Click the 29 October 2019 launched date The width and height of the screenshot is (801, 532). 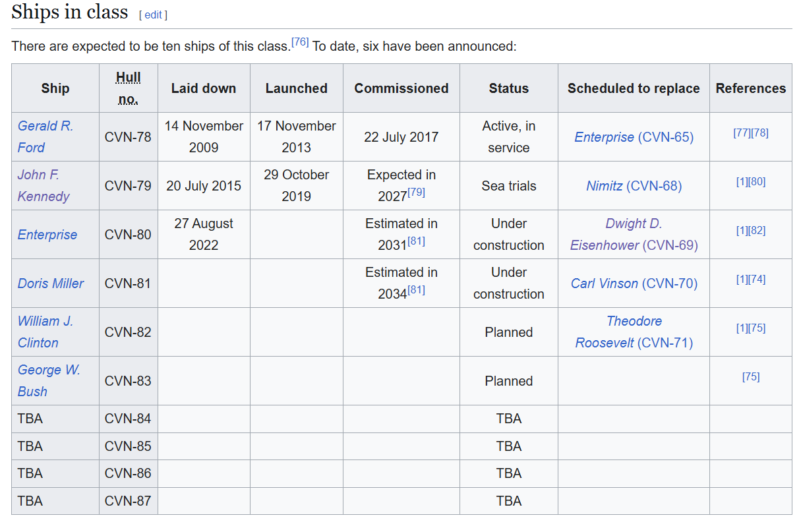297,185
